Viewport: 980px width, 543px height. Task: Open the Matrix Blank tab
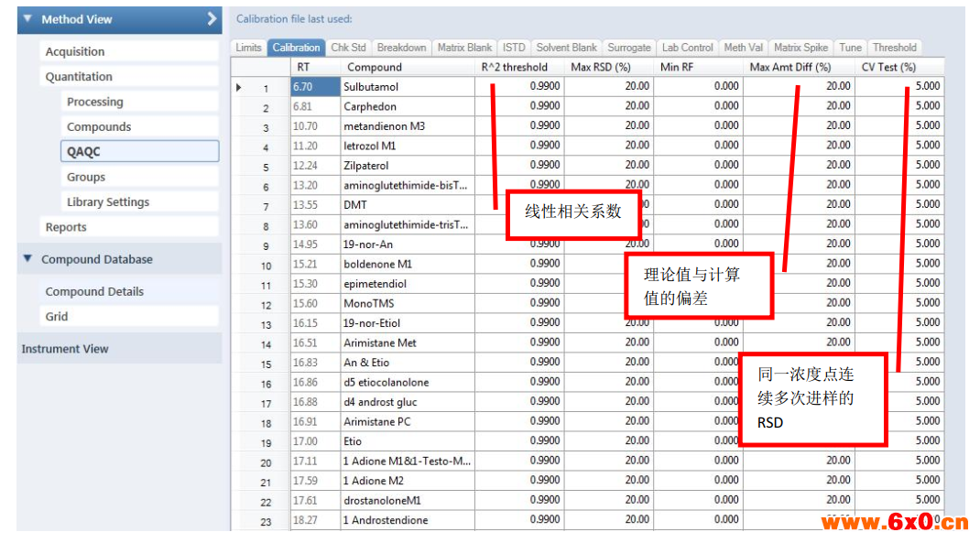[x=464, y=48]
